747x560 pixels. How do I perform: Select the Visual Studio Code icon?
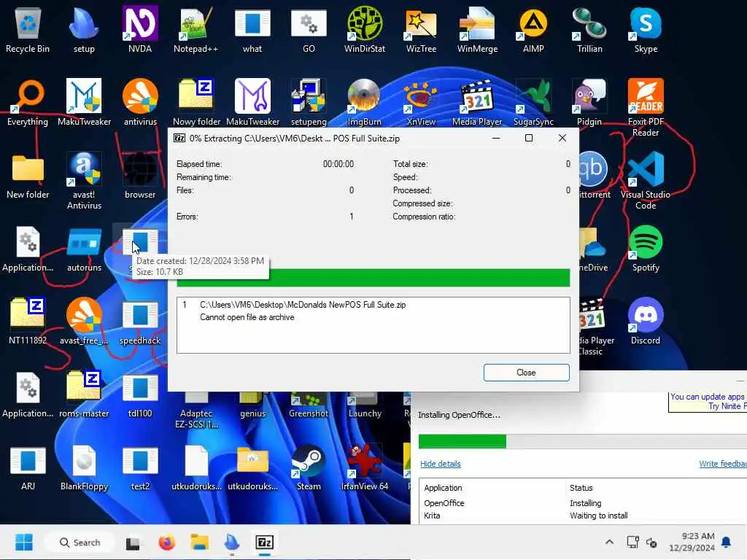(x=646, y=181)
